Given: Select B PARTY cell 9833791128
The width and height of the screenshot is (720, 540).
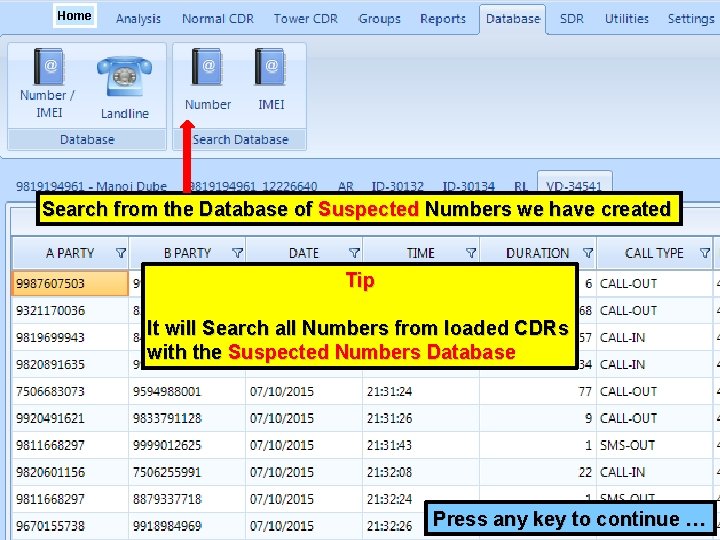Looking at the screenshot, I should click(x=187, y=418).
